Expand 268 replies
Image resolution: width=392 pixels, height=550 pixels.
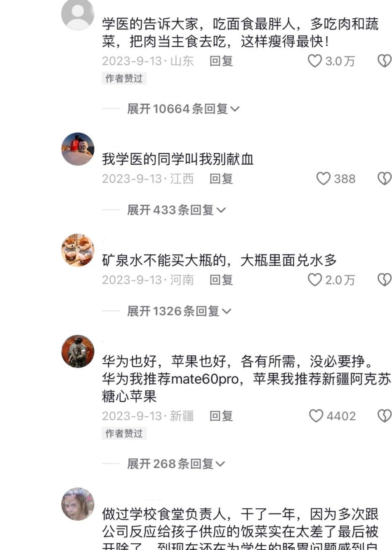pos(176,464)
